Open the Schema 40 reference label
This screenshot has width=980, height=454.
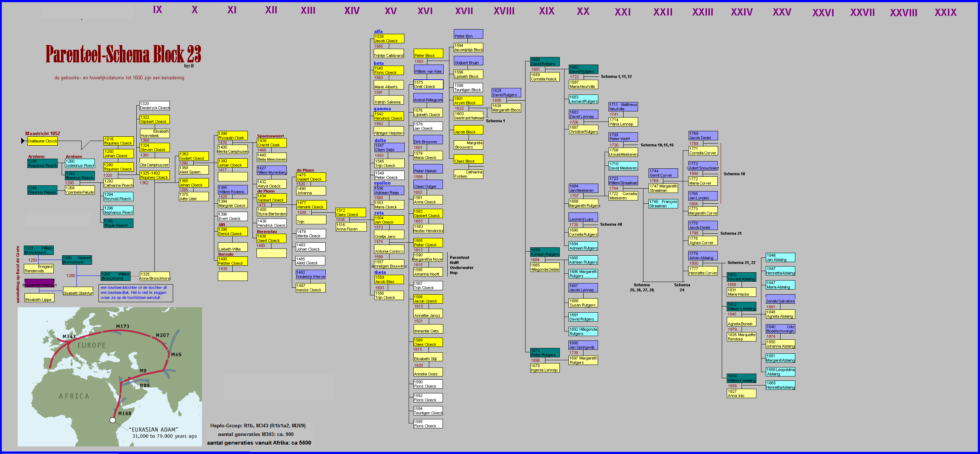(x=611, y=224)
